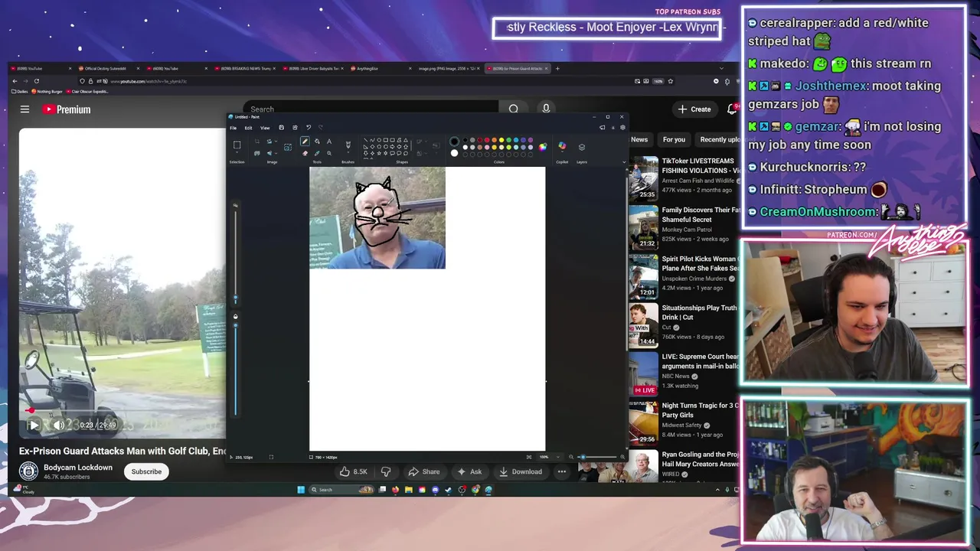The height and width of the screenshot is (551, 980).
Task: Select the News filter chip
Action: click(639, 139)
